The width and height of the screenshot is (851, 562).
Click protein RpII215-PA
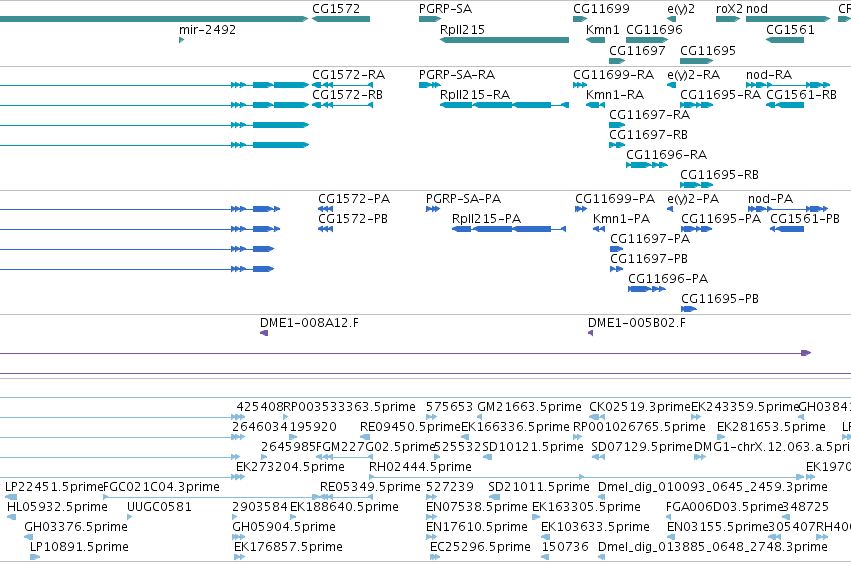click(x=486, y=219)
